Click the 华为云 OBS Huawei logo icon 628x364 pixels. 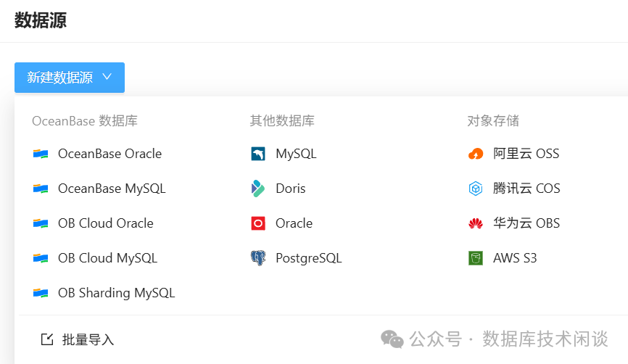(476, 223)
